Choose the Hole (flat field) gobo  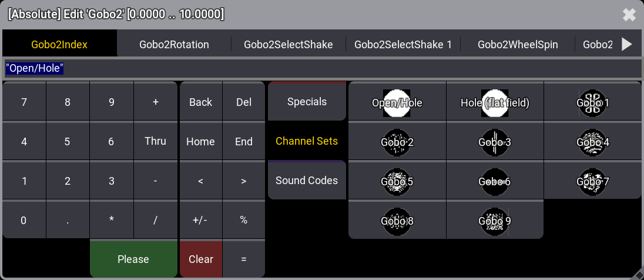(495, 102)
